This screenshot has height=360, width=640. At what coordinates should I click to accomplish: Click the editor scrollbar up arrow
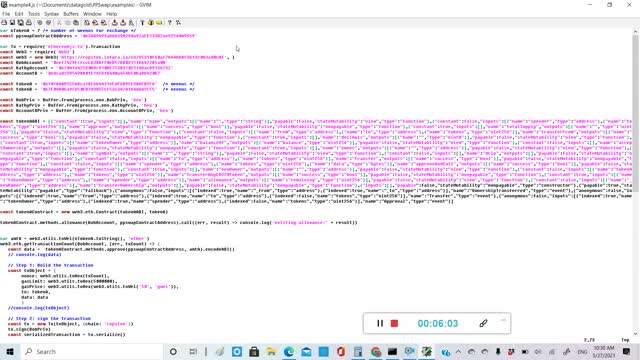635,31
